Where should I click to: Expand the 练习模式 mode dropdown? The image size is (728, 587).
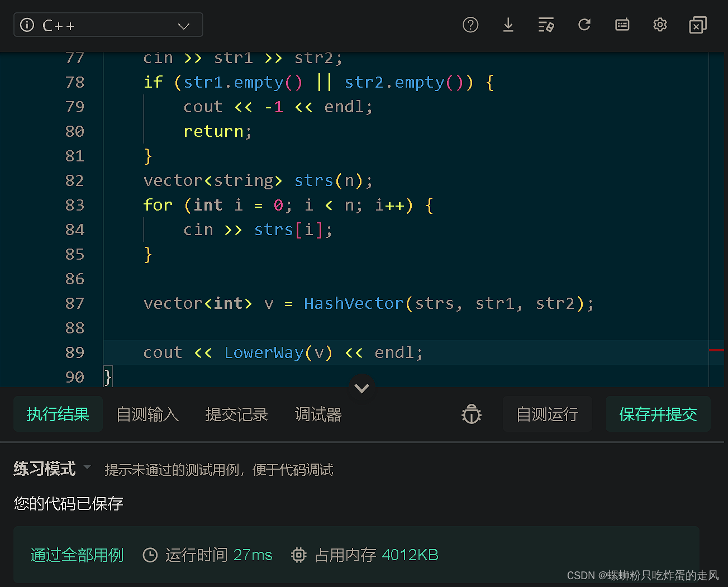53,468
